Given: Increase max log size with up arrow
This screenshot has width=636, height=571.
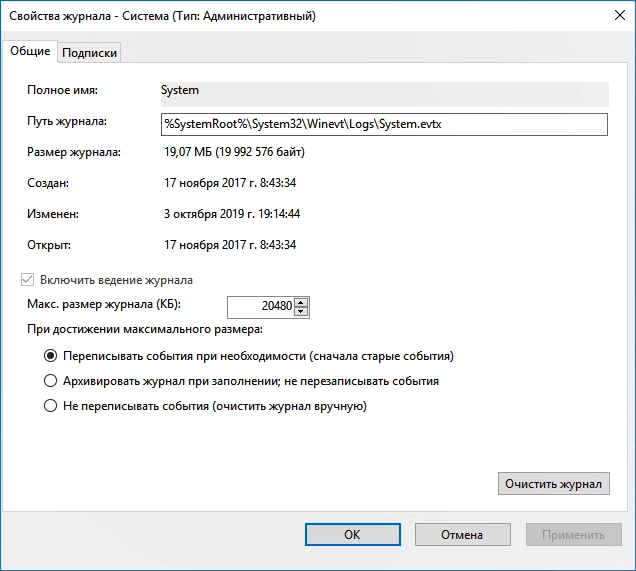Looking at the screenshot, I should coord(301,303).
